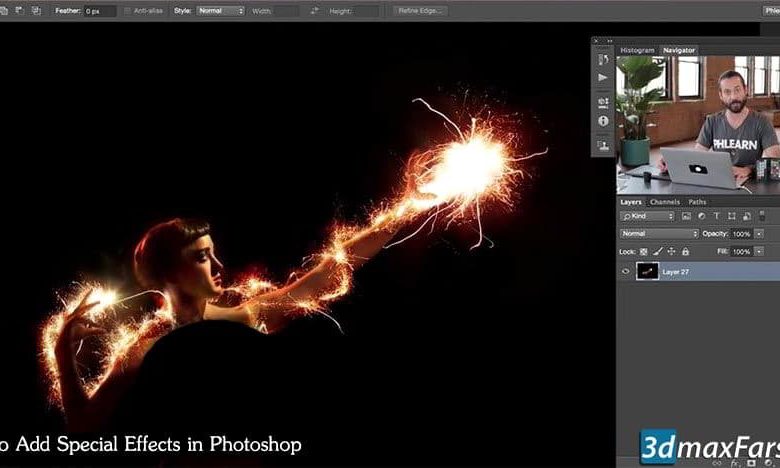Screen dimensions: 780x468
Task: Click the Width input field
Action: (x=286, y=11)
